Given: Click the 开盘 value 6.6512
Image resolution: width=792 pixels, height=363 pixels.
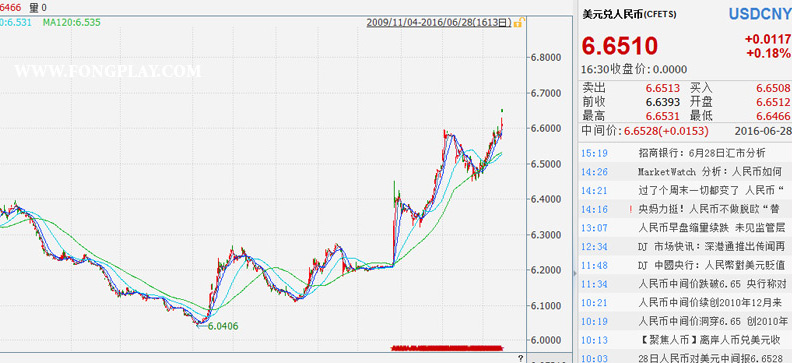Looking at the screenshot, I should click(773, 102).
